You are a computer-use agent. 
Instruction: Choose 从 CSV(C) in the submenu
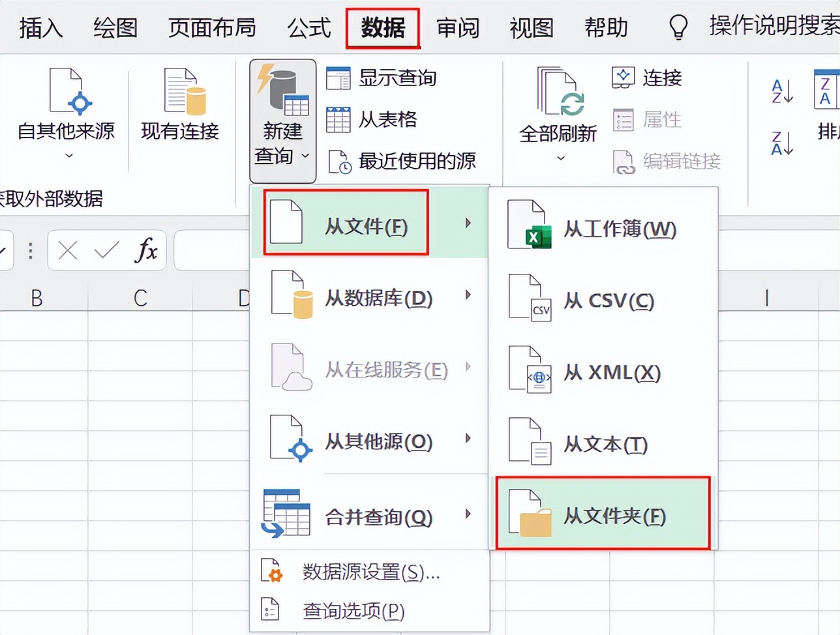[x=603, y=299]
